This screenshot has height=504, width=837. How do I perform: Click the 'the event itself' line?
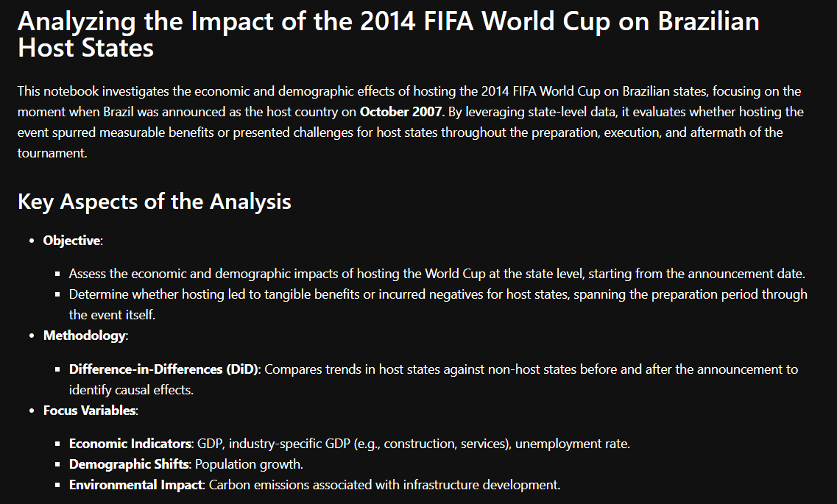(112, 315)
